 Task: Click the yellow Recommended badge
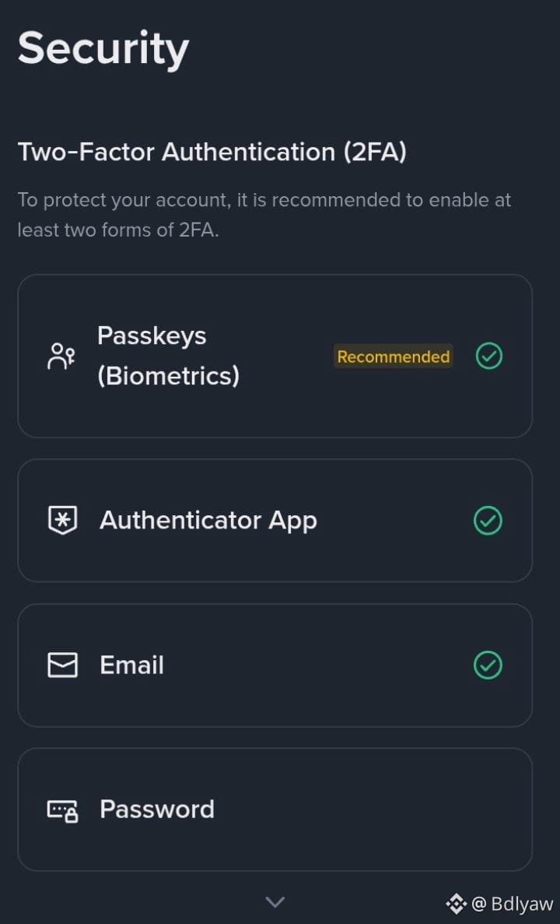(x=393, y=357)
